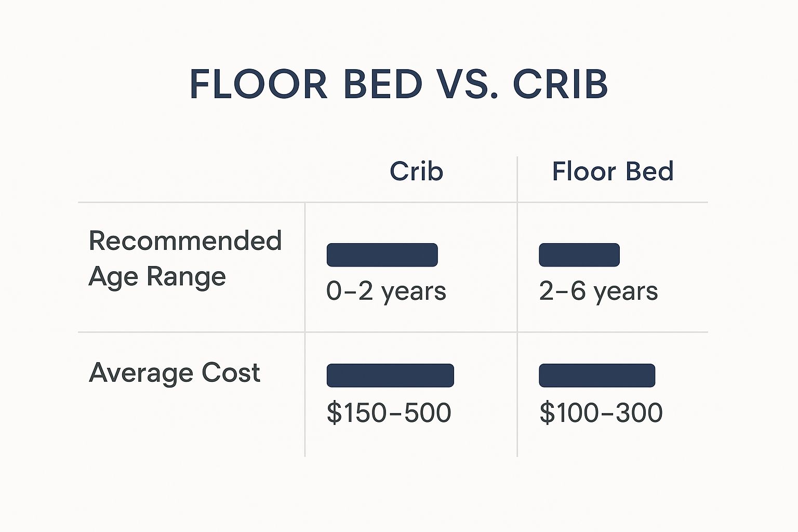
Task: Click the word FLOOR in the title
Action: coord(259,84)
